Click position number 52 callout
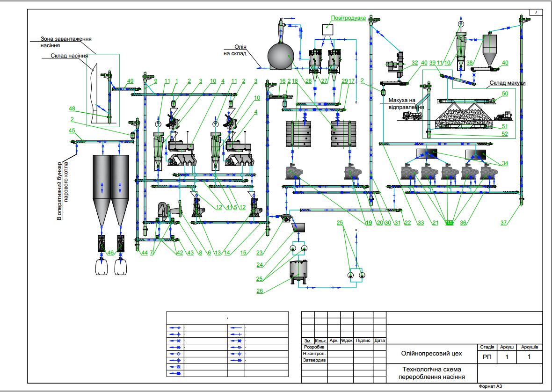This screenshot has width=552, height=392. click(x=505, y=134)
